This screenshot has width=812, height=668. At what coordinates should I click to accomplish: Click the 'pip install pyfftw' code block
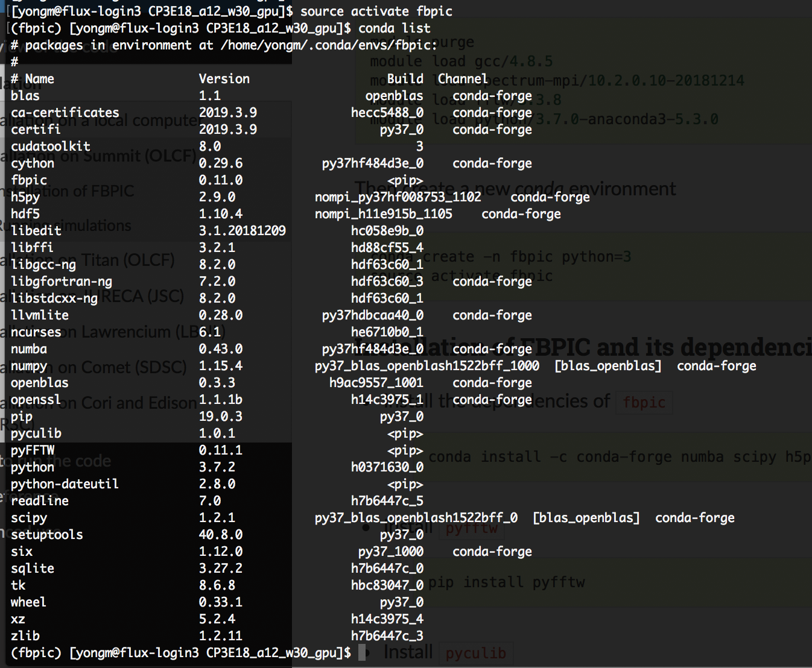(507, 582)
